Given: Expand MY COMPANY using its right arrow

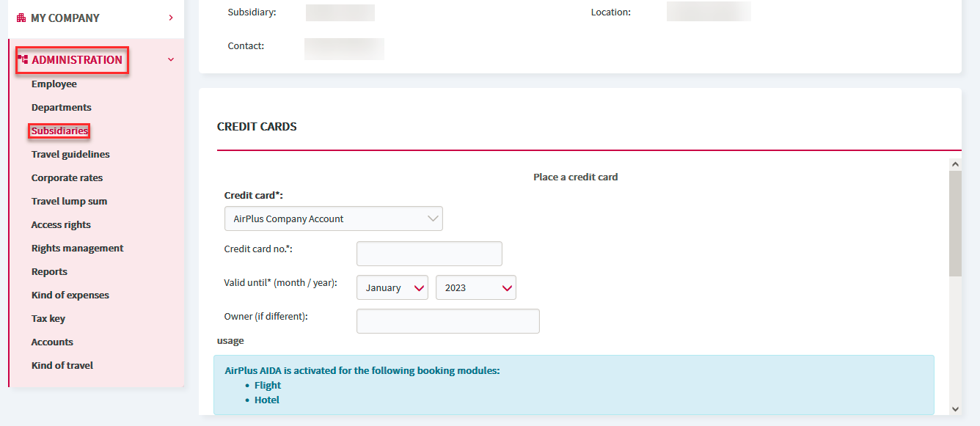Looking at the screenshot, I should coord(171,18).
